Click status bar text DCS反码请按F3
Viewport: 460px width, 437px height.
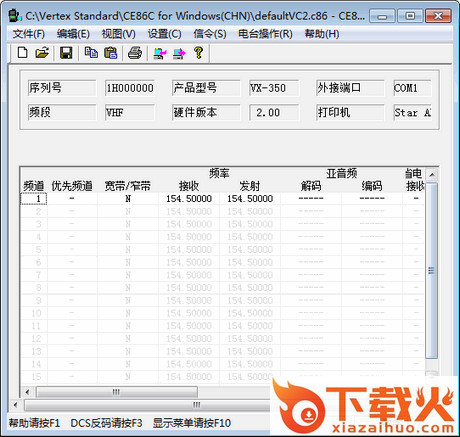[107, 423]
